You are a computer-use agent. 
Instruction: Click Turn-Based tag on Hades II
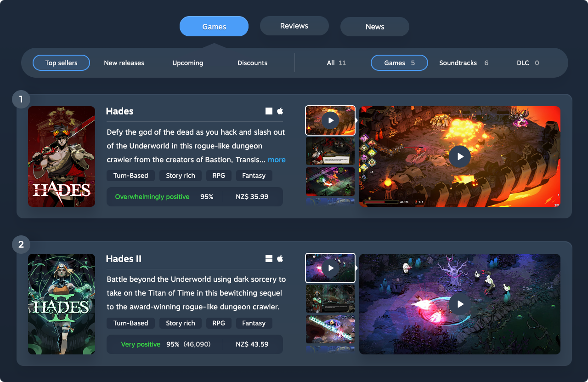pyautogui.click(x=130, y=323)
